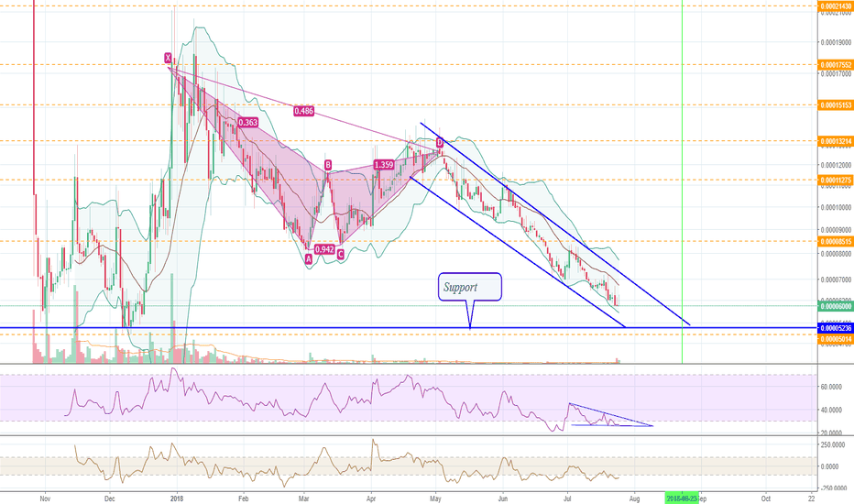Select the green vertical date line
Screen dimensions: 854x504
click(682, 181)
